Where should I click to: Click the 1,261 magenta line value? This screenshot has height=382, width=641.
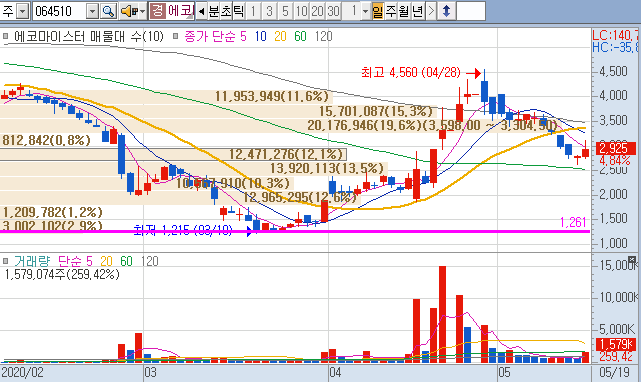point(573,222)
